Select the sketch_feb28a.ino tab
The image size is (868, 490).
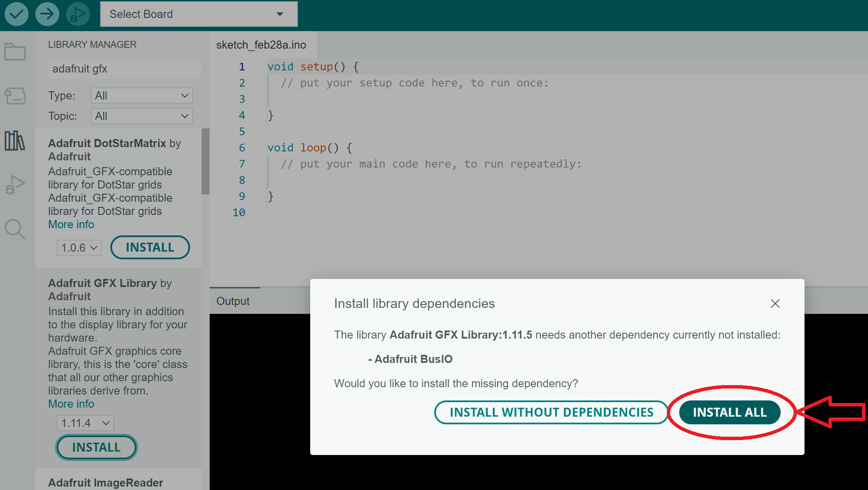[261, 45]
